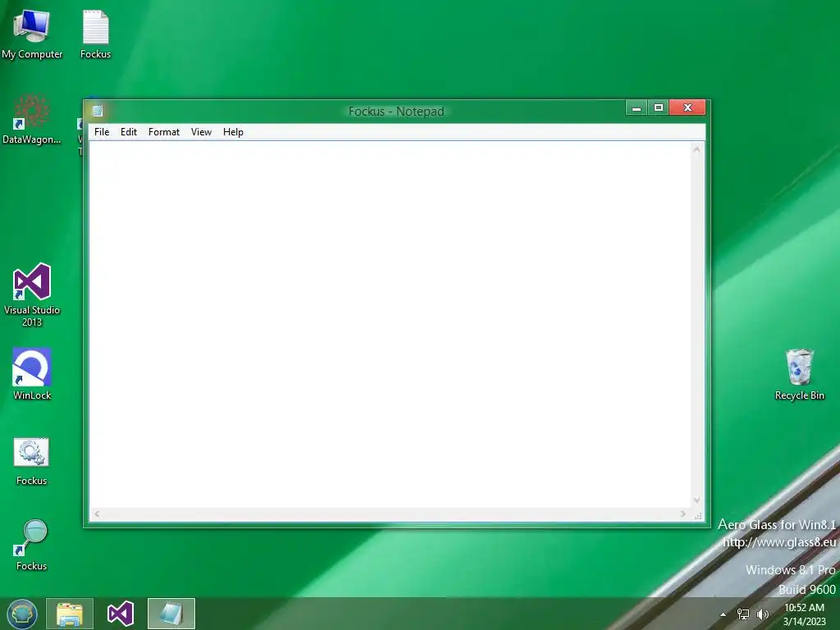Open the Edit menu in Notepad
Screen dimensions: 840x630
point(129,132)
